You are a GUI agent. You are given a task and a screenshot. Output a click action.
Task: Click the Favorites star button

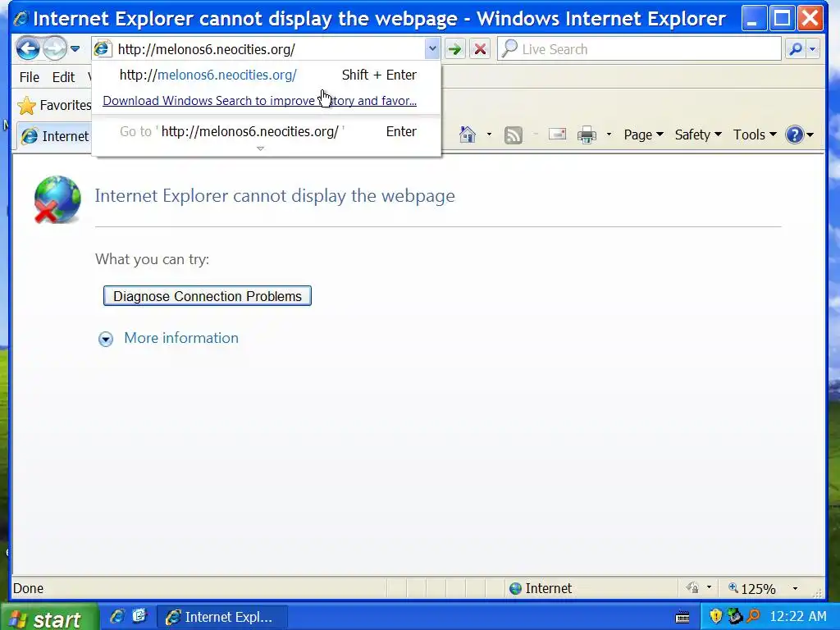[x=54, y=105]
